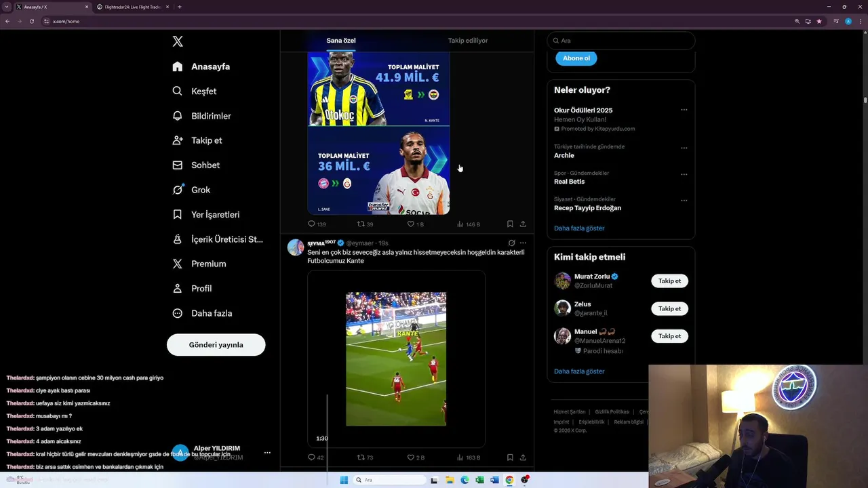
Task: Open Gizlilik Politikası footer link
Action: 612,412
